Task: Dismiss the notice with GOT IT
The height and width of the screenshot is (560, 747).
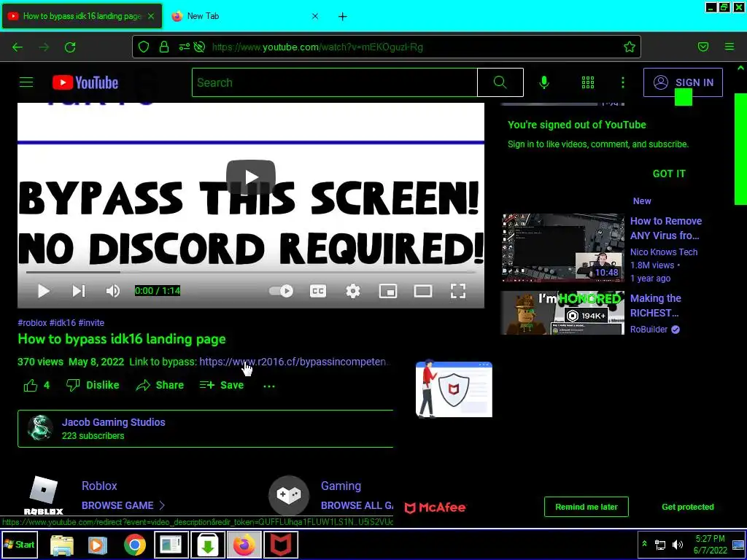Action: click(x=669, y=174)
